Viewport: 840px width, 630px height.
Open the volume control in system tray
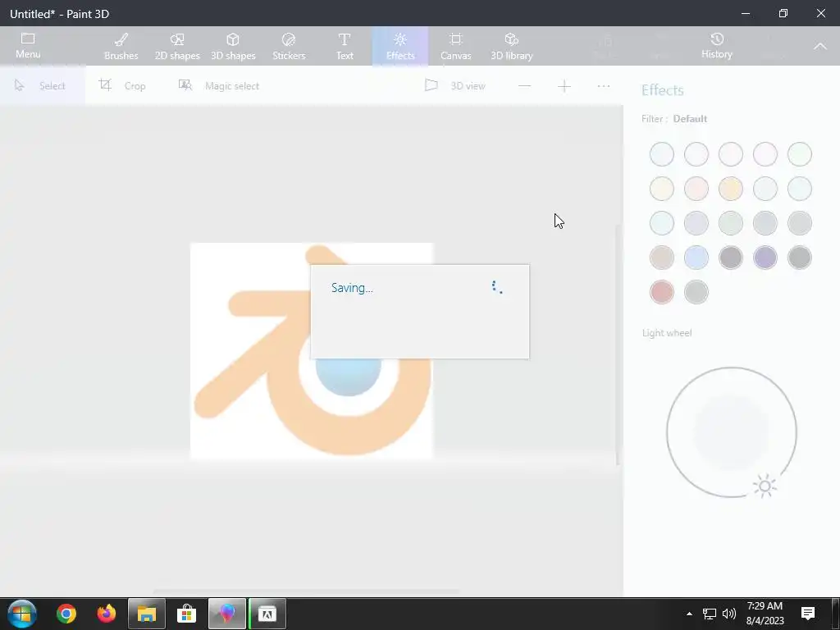pyautogui.click(x=729, y=614)
